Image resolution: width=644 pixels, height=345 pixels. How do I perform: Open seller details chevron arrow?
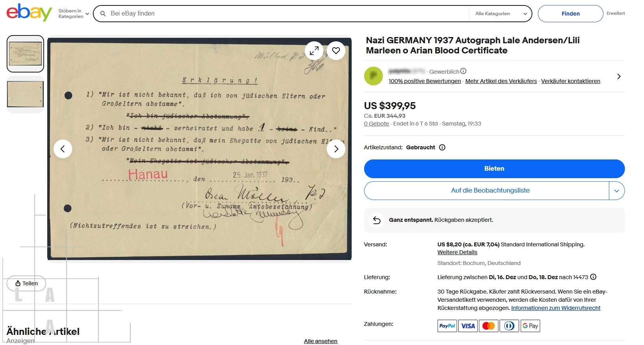pyautogui.click(x=619, y=76)
